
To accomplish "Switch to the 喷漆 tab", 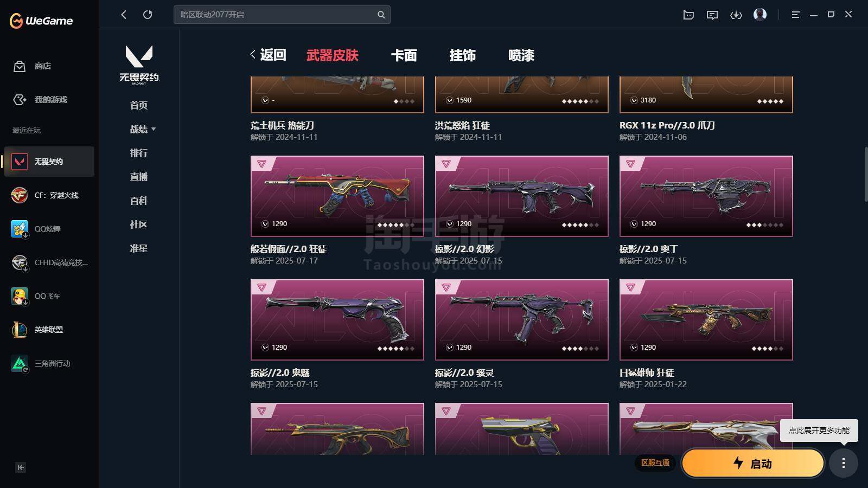I will (x=521, y=55).
